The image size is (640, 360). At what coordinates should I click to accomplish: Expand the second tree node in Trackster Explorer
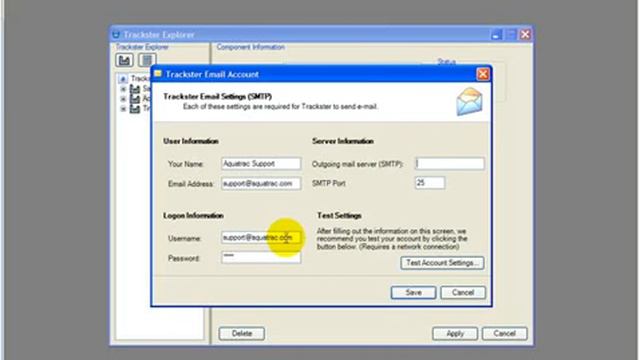click(123, 99)
